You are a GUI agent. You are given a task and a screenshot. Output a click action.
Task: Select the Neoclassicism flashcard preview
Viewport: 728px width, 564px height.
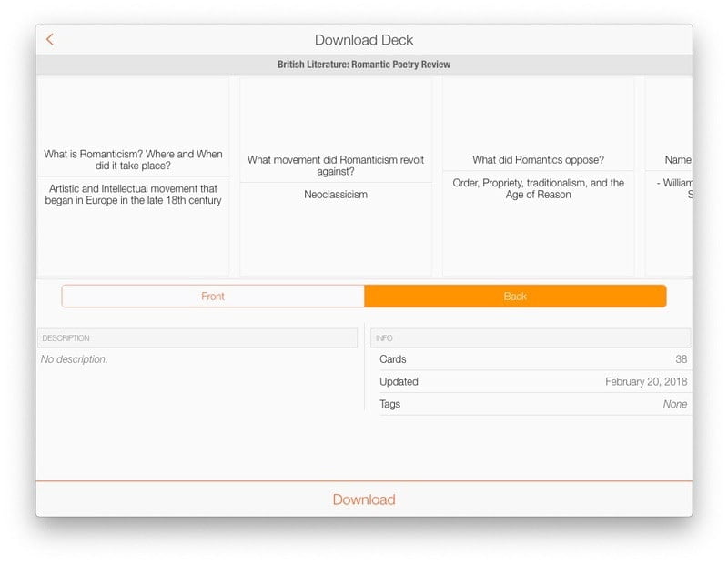(336, 175)
